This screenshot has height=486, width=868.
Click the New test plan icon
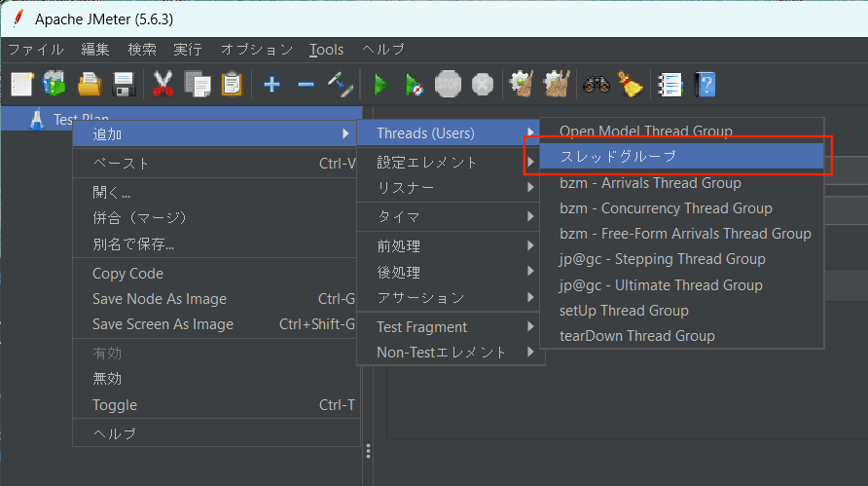click(22, 85)
